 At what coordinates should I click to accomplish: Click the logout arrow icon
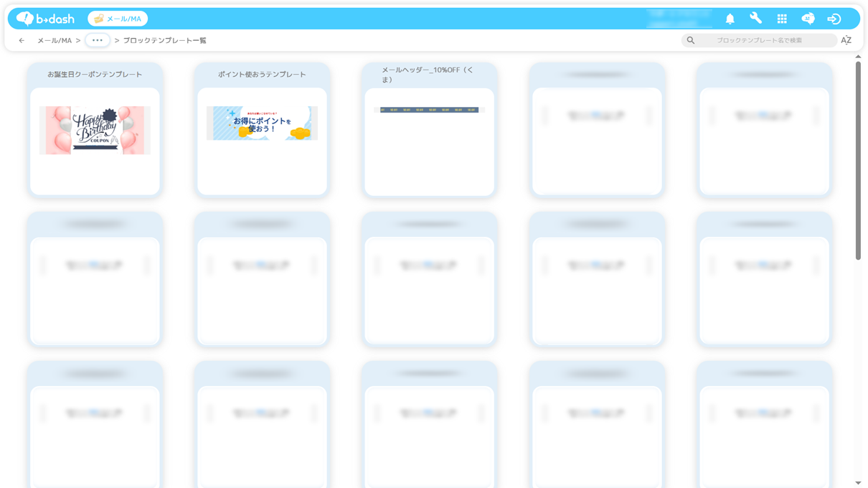834,19
